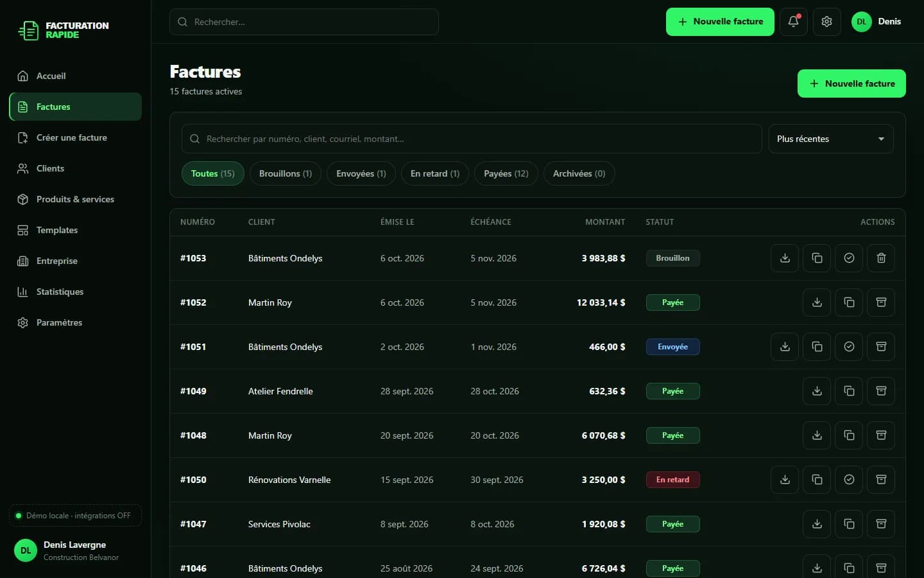Open Produits & services
Image resolution: width=924 pixels, height=578 pixels.
(x=76, y=199)
